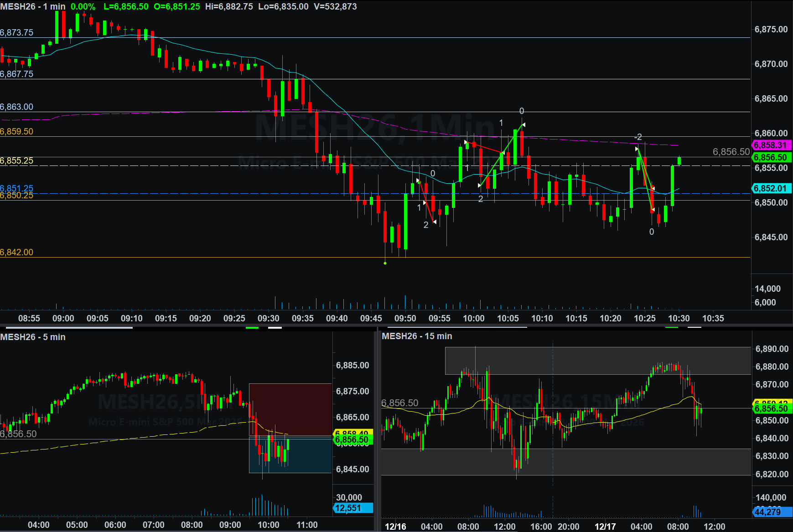The width and height of the screenshot is (793, 532).
Task: Click the vertical divider between the 5 min and 15 min charts
Action: coord(377,429)
